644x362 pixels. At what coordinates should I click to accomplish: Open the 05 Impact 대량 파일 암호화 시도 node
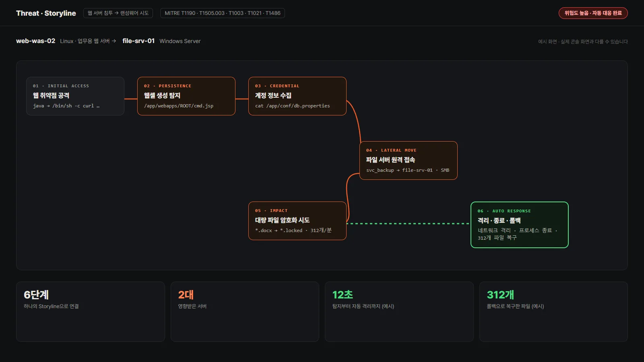tap(297, 221)
